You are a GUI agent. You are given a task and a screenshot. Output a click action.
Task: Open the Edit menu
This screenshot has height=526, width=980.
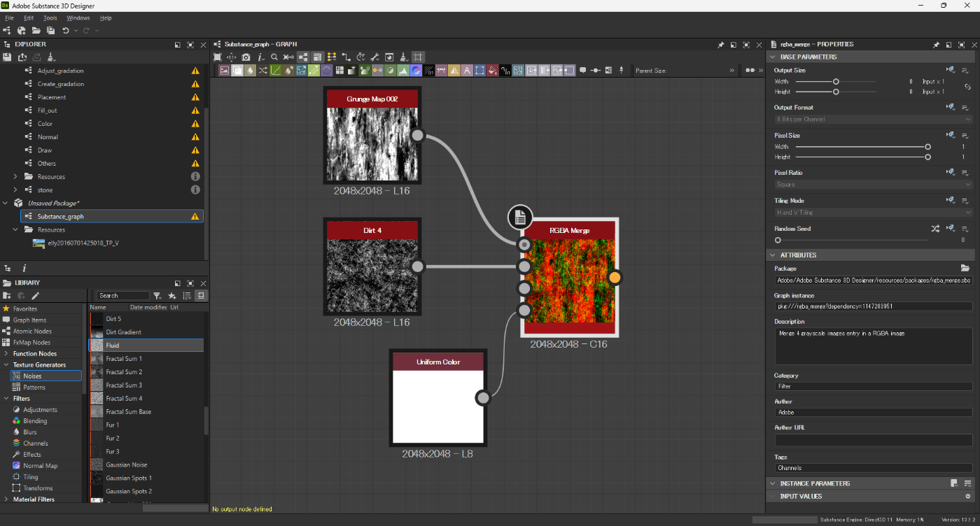tap(29, 18)
